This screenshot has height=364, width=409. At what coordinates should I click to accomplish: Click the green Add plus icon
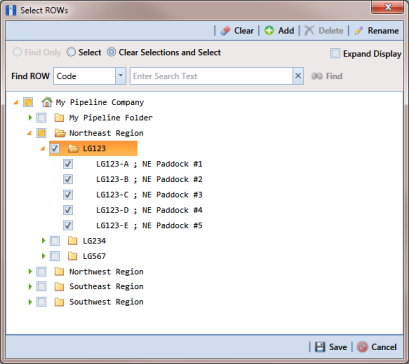point(269,31)
